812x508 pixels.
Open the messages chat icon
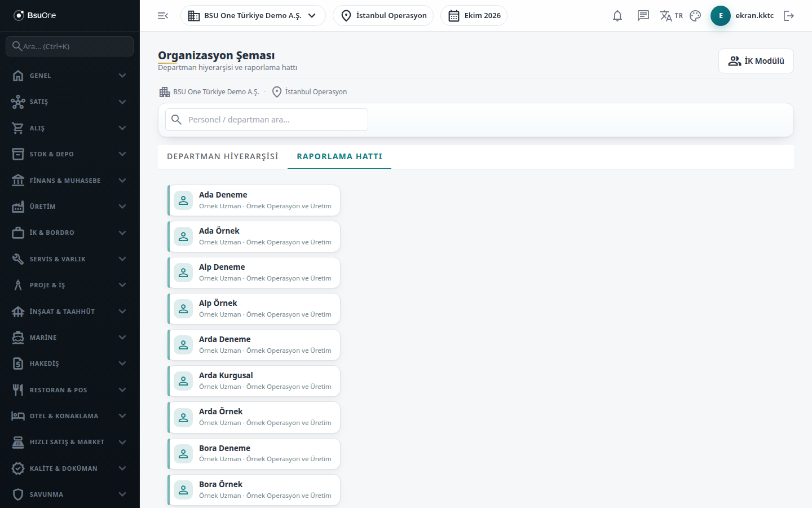[x=643, y=16]
